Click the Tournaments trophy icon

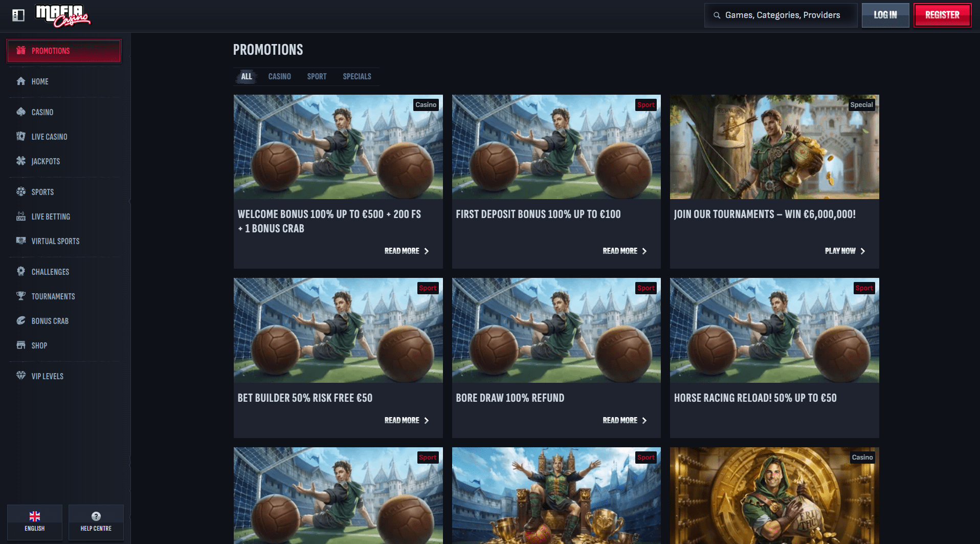coord(21,296)
